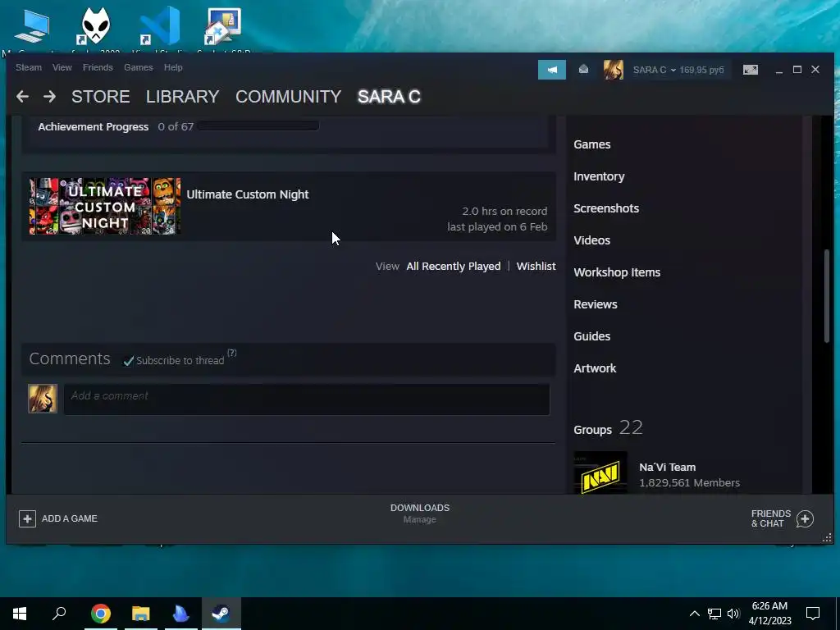Click the plus icon beside ADD A GAME
This screenshot has height=630, width=840.
pyautogui.click(x=27, y=518)
